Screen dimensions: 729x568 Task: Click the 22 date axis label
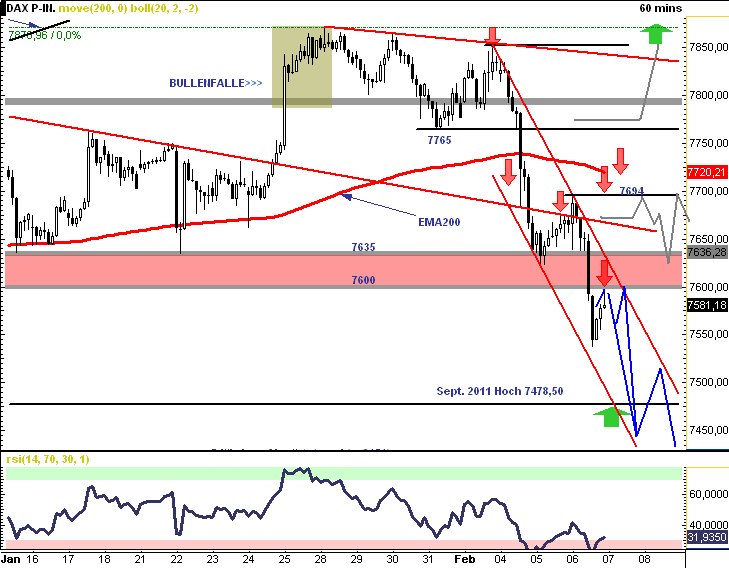pos(176,559)
